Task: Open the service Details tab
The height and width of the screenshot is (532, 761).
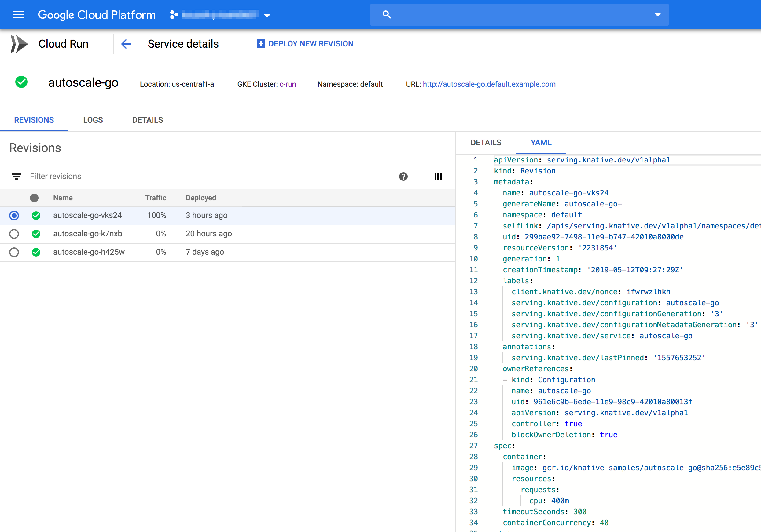Action: coord(148,120)
